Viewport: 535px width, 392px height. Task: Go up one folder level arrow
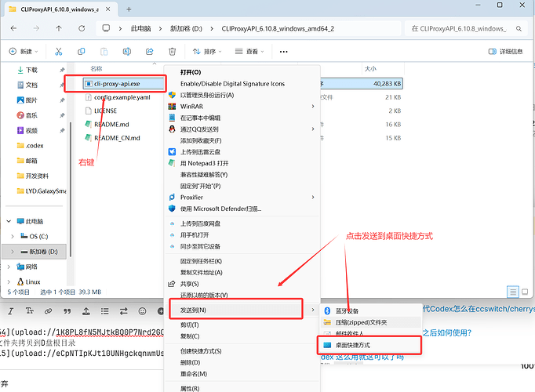pyautogui.click(x=59, y=28)
